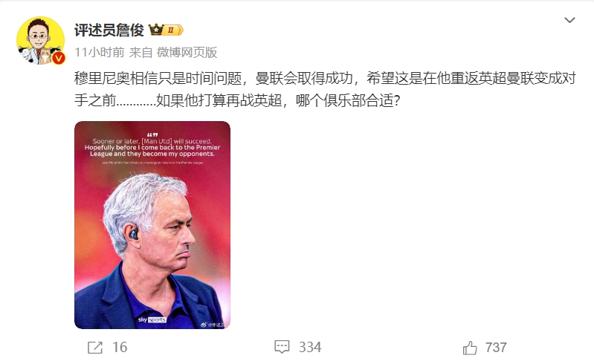Click the second line of post text
The width and height of the screenshot is (594, 364).
point(237,100)
